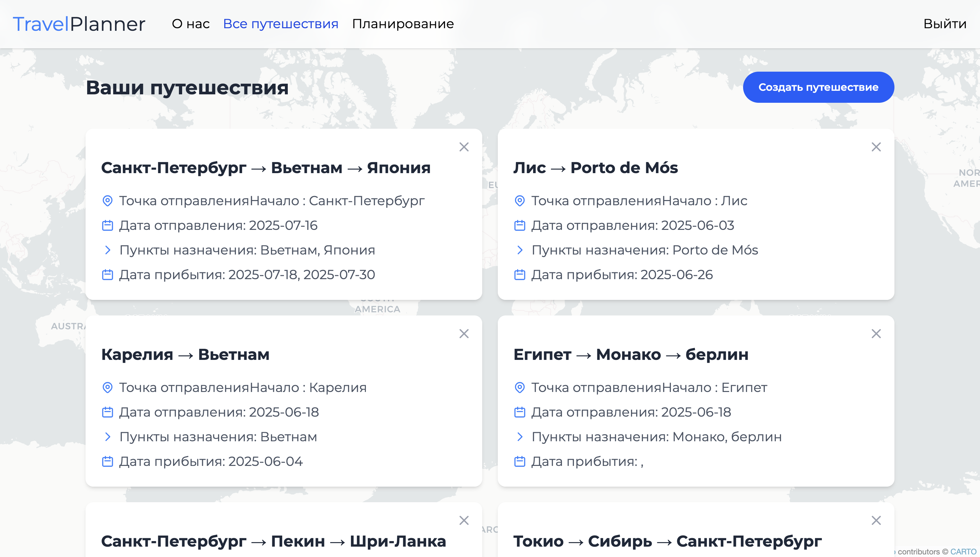The image size is (980, 557).
Task: Open trip title Санкт-Петербург → Вьетнам → Япония
Action: pos(266,168)
